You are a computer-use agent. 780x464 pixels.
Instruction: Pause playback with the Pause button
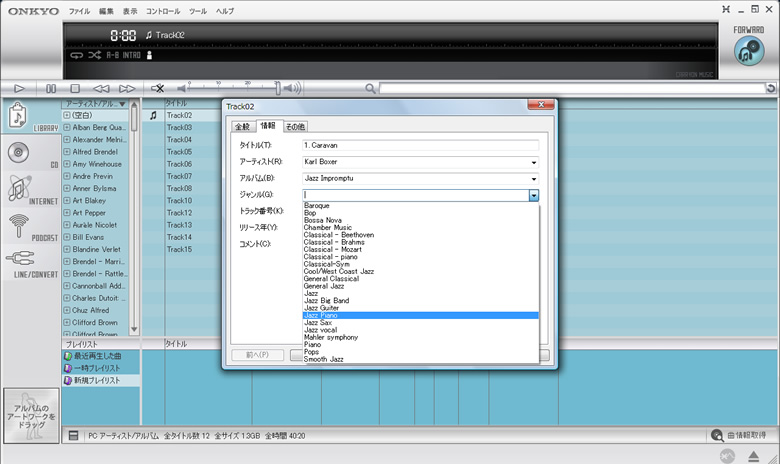pyautogui.click(x=51, y=89)
